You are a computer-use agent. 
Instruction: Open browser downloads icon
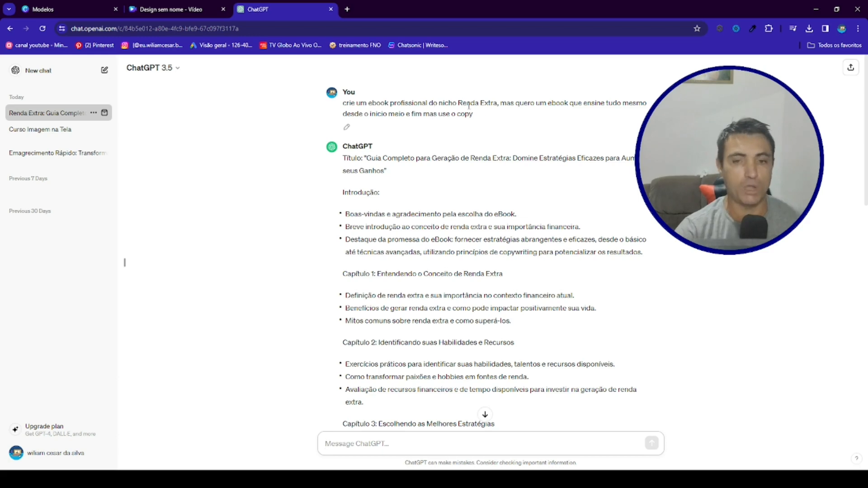click(x=809, y=28)
